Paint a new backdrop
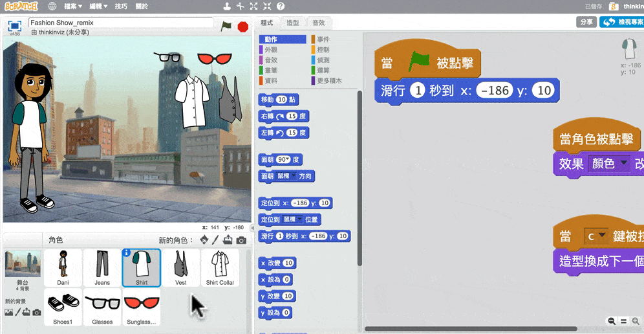644x334 pixels. [17, 312]
